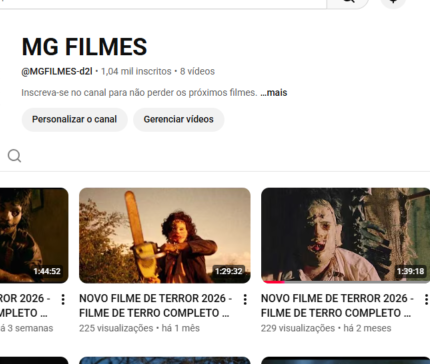Open options menu for 225 visualizações video

coord(245,299)
